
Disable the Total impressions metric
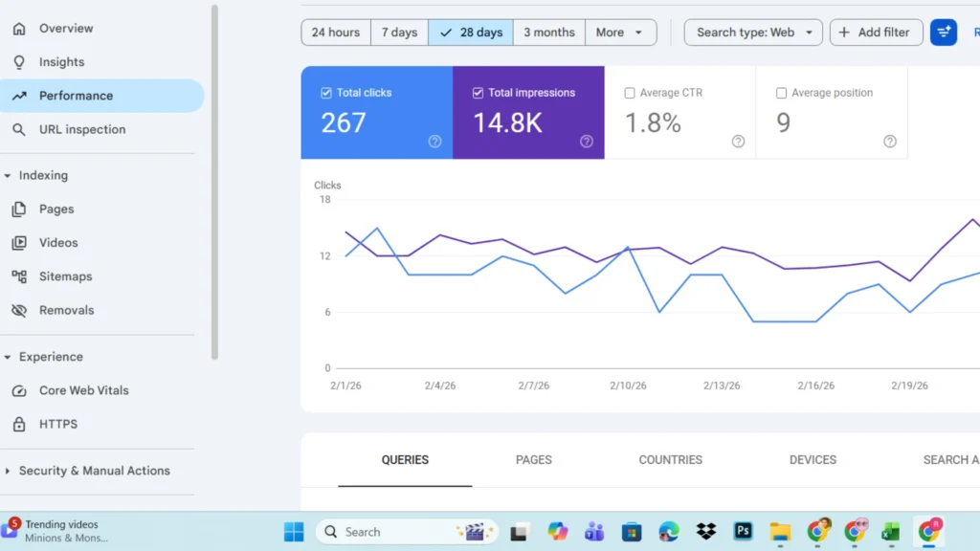click(477, 92)
